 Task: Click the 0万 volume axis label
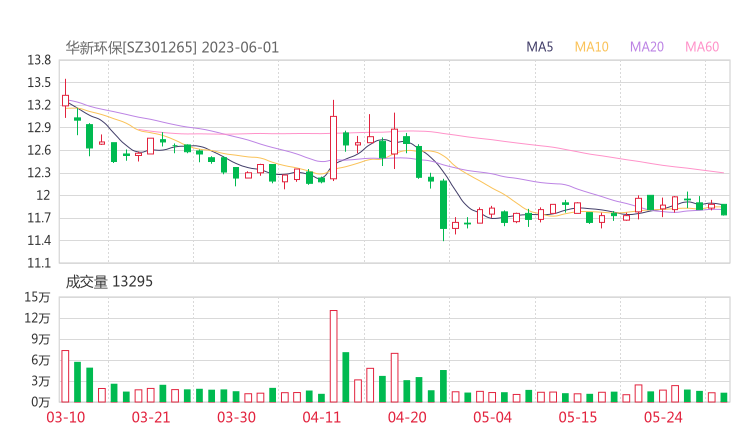(41, 402)
